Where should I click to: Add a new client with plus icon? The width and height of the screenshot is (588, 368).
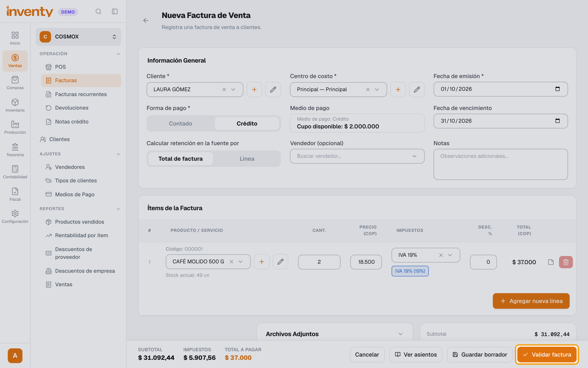[254, 90]
